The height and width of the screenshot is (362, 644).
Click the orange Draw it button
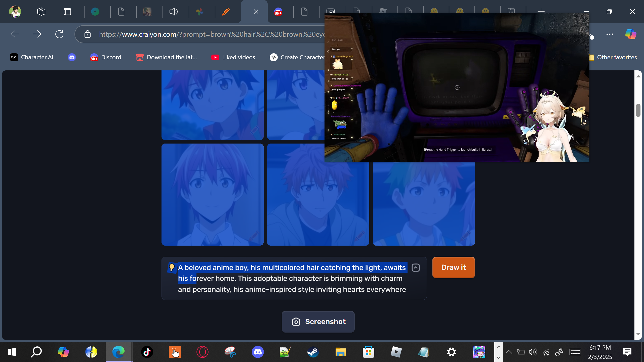(454, 267)
